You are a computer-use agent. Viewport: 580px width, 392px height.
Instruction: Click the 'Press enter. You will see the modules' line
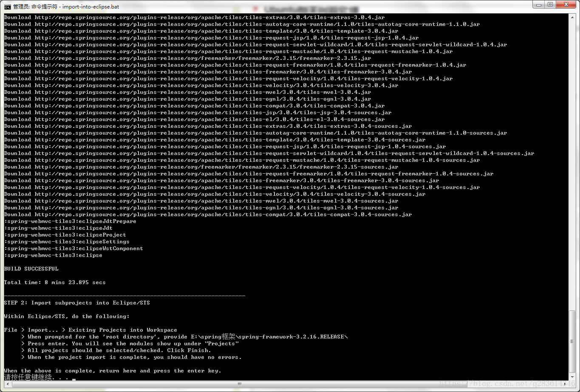click(x=130, y=344)
